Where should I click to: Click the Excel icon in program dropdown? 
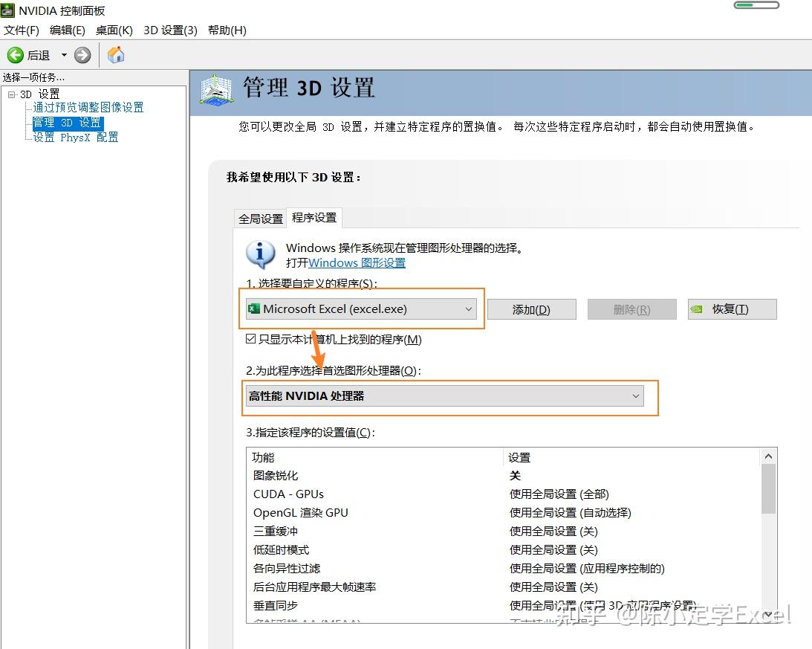click(254, 309)
